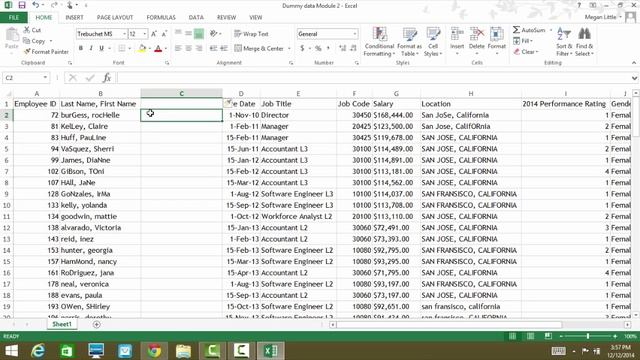Viewport: 640px width, 360px height.
Task: Click the increase indent icon
Action: point(224,49)
